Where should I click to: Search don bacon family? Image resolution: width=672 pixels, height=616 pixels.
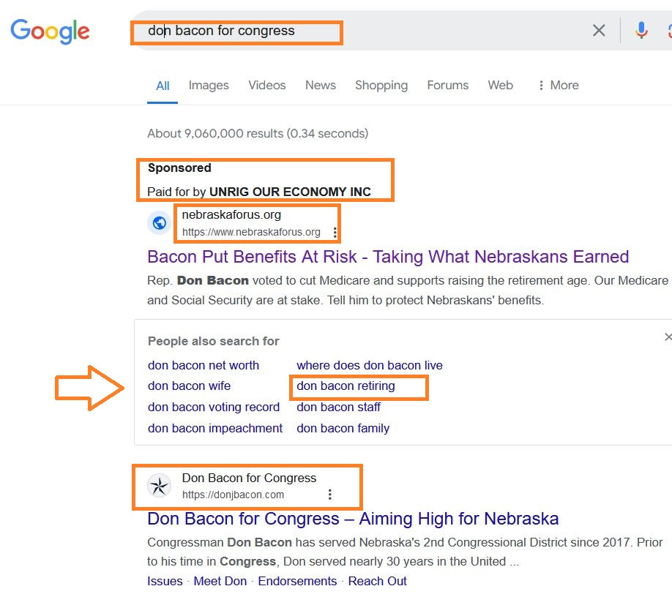(x=343, y=429)
